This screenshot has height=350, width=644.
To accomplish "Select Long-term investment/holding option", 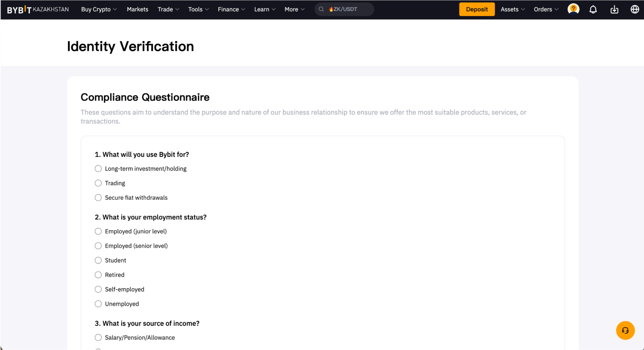I will click(x=98, y=169).
